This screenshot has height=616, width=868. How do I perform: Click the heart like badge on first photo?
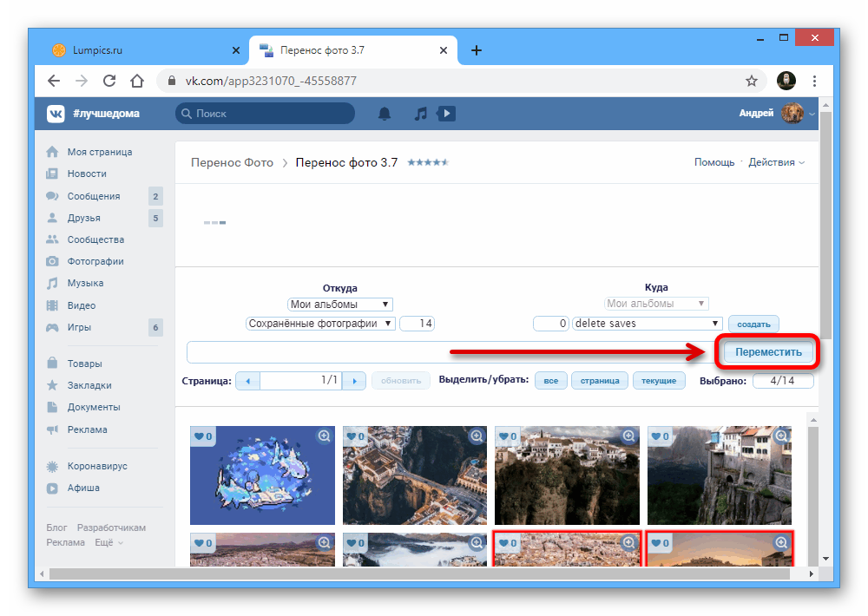203,436
